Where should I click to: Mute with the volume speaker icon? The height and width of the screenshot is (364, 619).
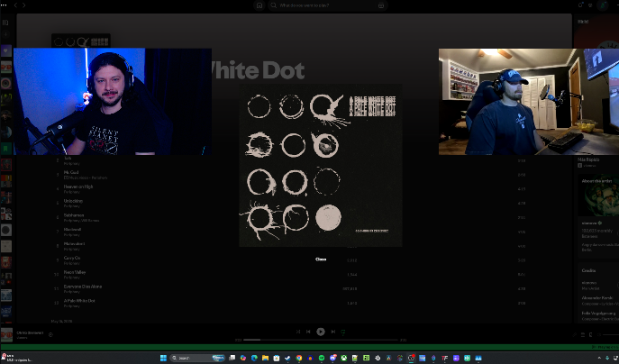(599, 335)
